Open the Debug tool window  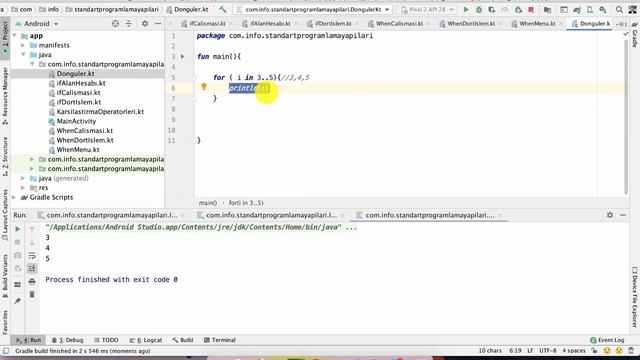(x=68, y=340)
